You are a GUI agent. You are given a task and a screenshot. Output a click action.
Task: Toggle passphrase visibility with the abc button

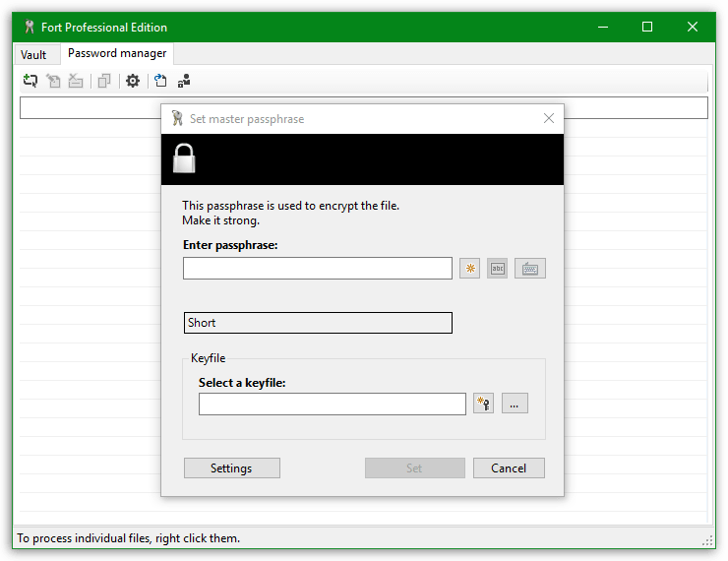tap(497, 269)
